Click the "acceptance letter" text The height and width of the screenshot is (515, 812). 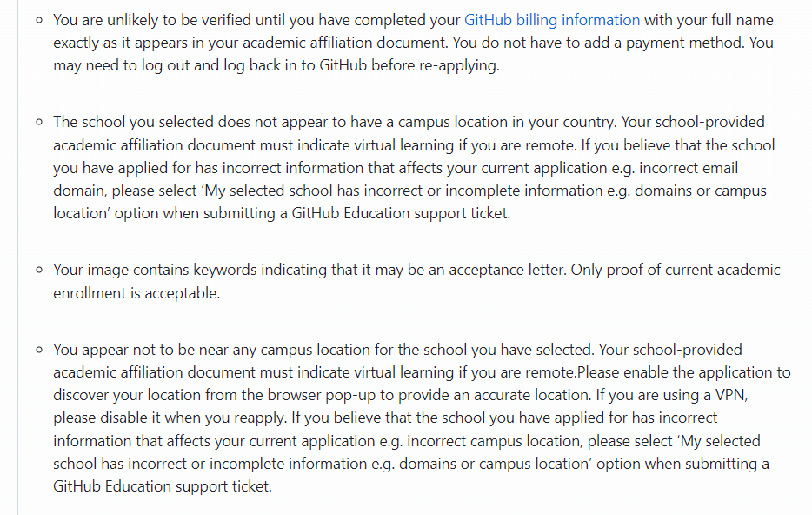pyautogui.click(x=506, y=270)
